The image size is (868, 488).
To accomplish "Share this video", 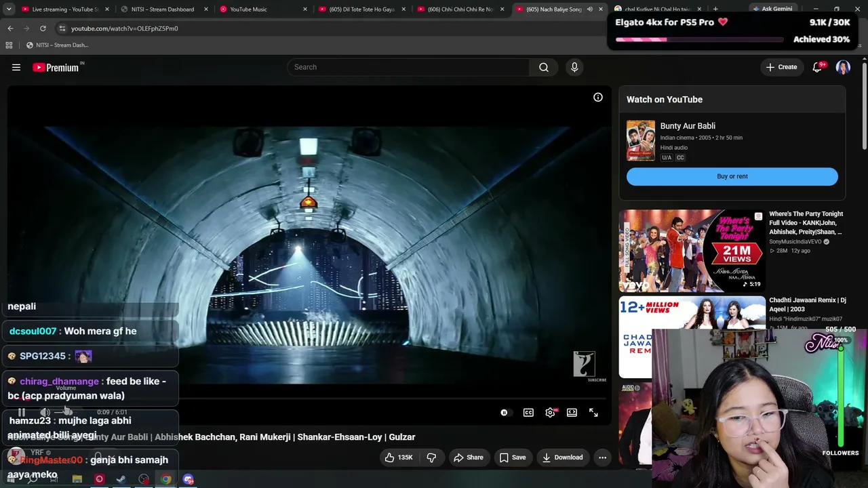I will (x=468, y=457).
